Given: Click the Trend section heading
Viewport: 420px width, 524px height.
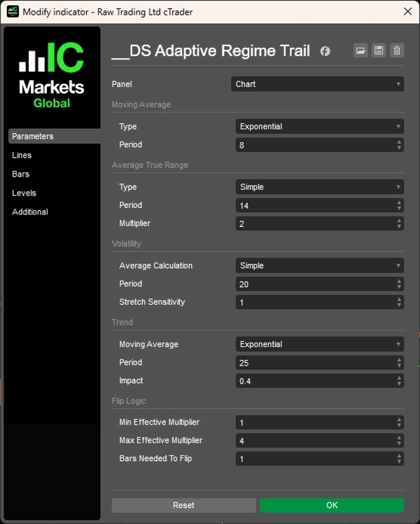Looking at the screenshot, I should [122, 322].
